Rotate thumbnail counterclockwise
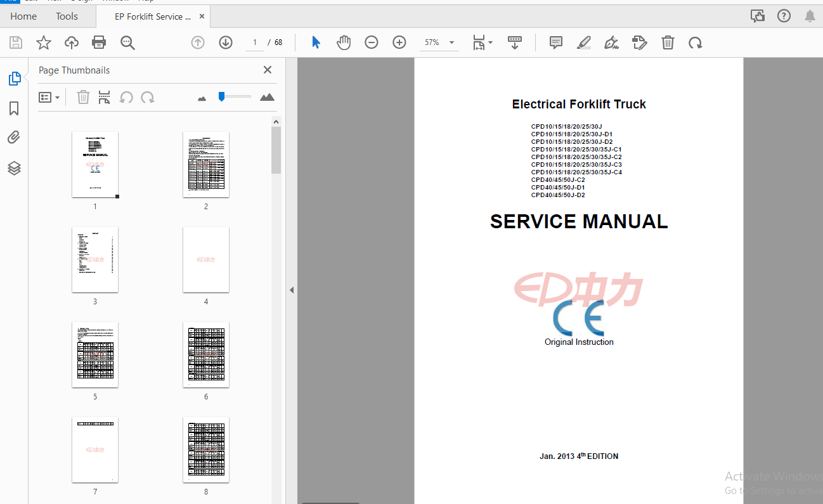 click(x=126, y=97)
